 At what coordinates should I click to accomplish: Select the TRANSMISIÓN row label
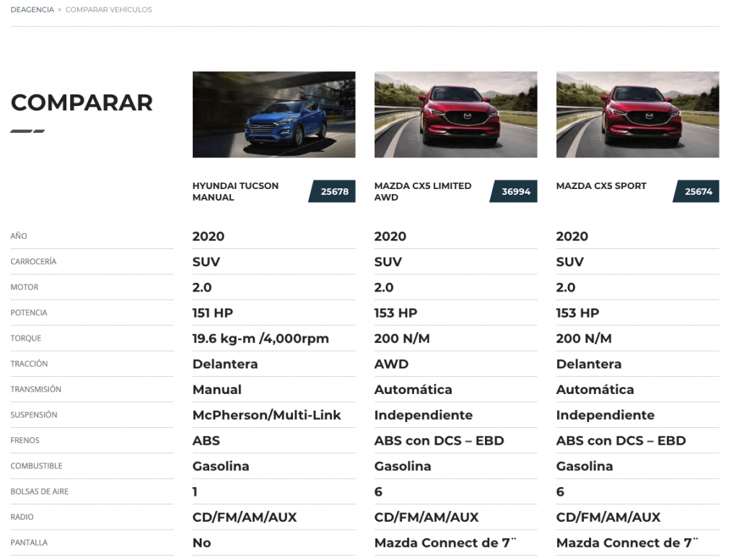[x=36, y=389]
